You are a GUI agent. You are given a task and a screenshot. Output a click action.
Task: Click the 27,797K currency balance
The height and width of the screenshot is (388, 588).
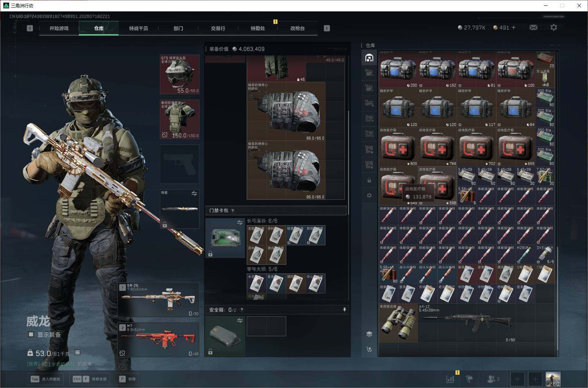point(472,28)
